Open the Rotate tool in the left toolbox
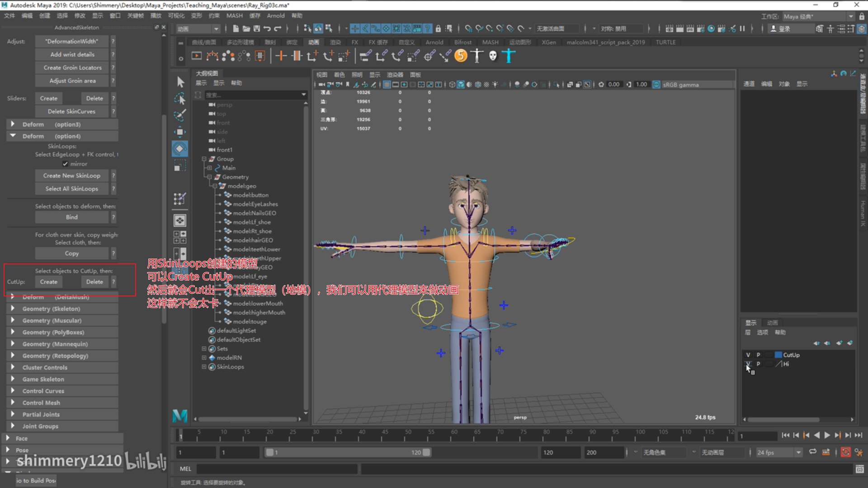868x488 pixels. [x=179, y=148]
